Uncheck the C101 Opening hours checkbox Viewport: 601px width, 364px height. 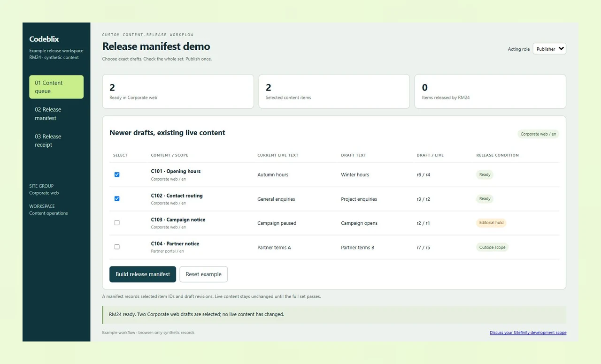[x=117, y=174]
